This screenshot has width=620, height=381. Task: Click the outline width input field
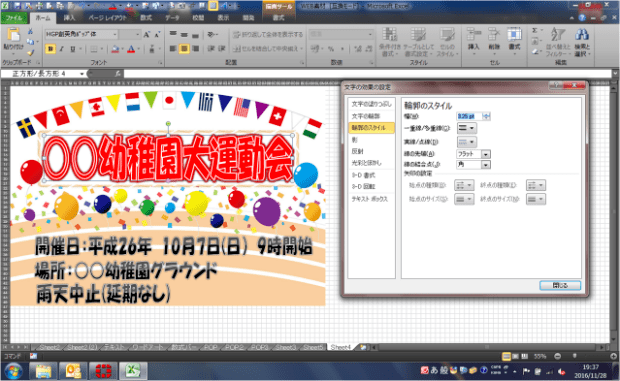(469, 116)
